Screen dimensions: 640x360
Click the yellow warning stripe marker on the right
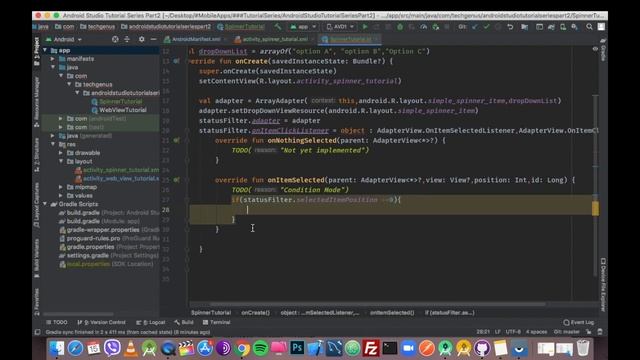pyautogui.click(x=596, y=208)
